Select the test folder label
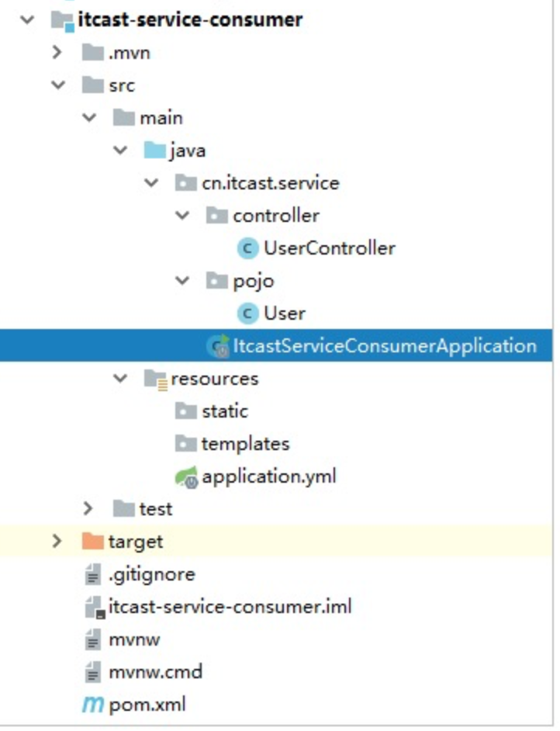 click(x=156, y=509)
